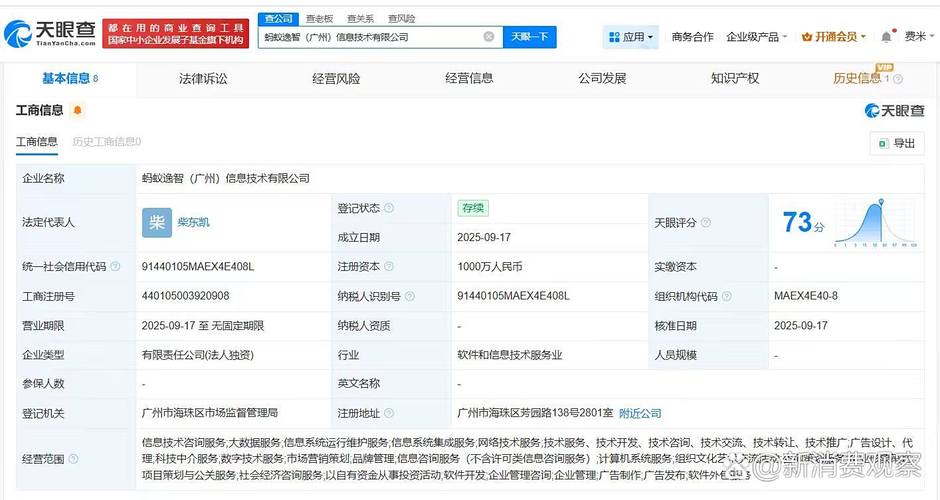Expand the 开通会员 dropdown

click(834, 37)
